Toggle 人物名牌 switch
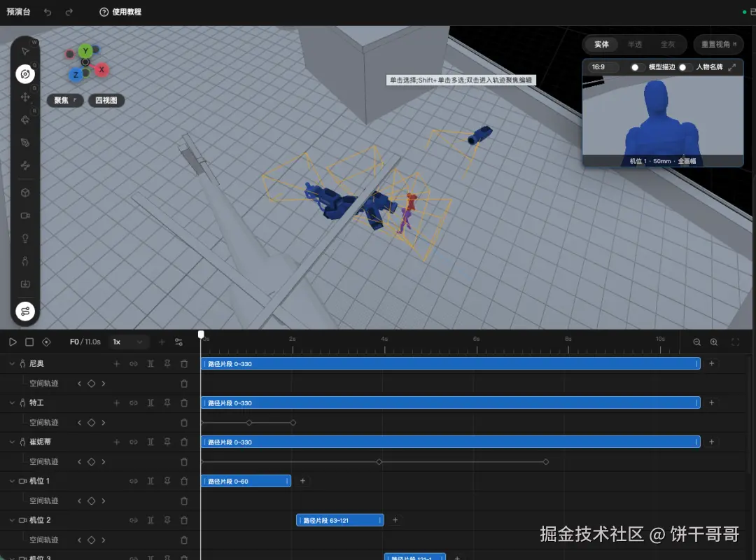 click(x=685, y=67)
